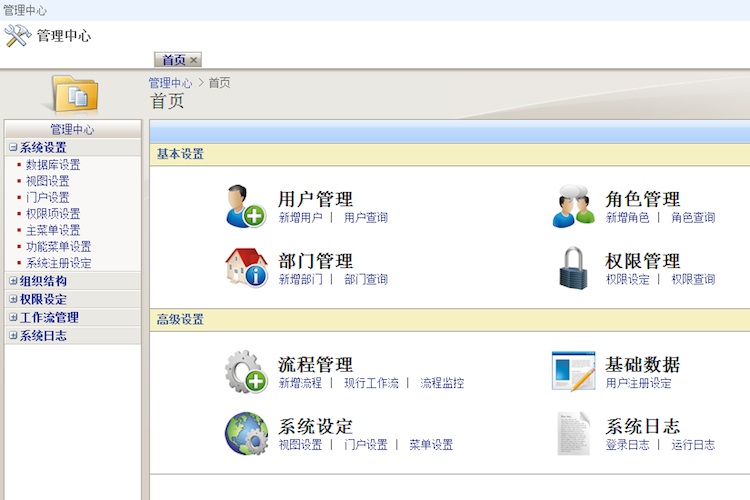The width and height of the screenshot is (750, 500).
Task: Open the 新增用户 link
Action: click(300, 218)
